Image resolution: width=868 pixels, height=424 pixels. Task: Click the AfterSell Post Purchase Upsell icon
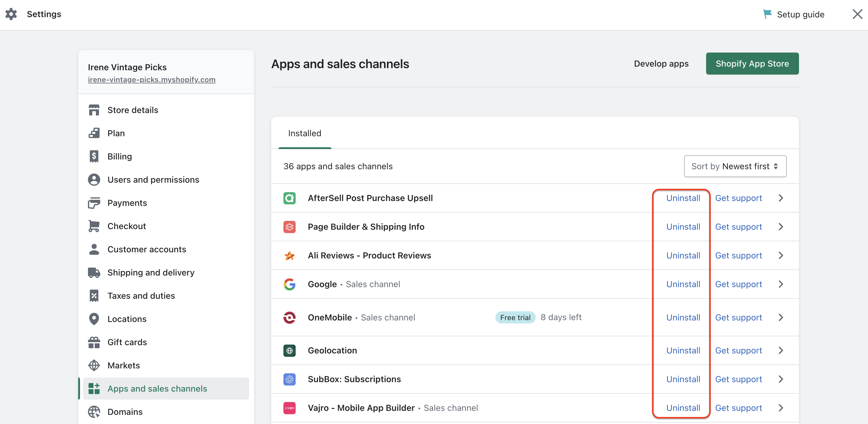(290, 198)
